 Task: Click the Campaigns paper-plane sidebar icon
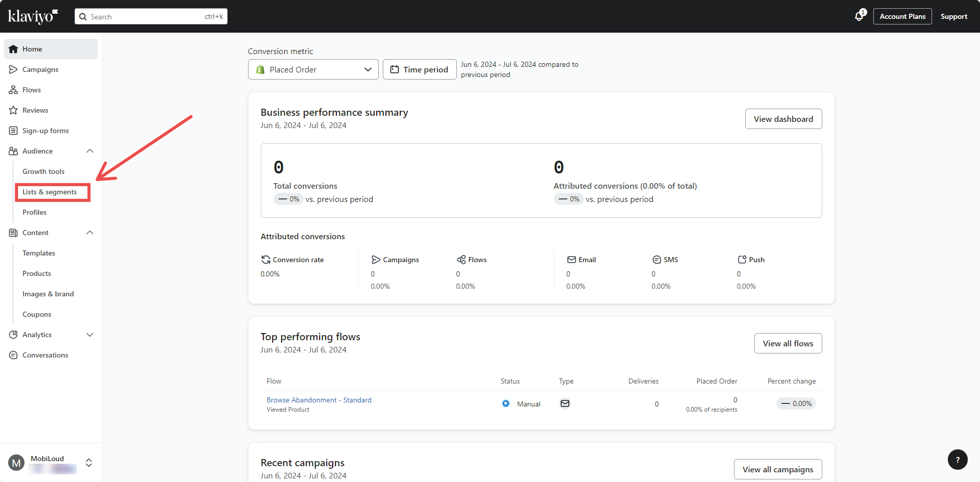tap(13, 69)
